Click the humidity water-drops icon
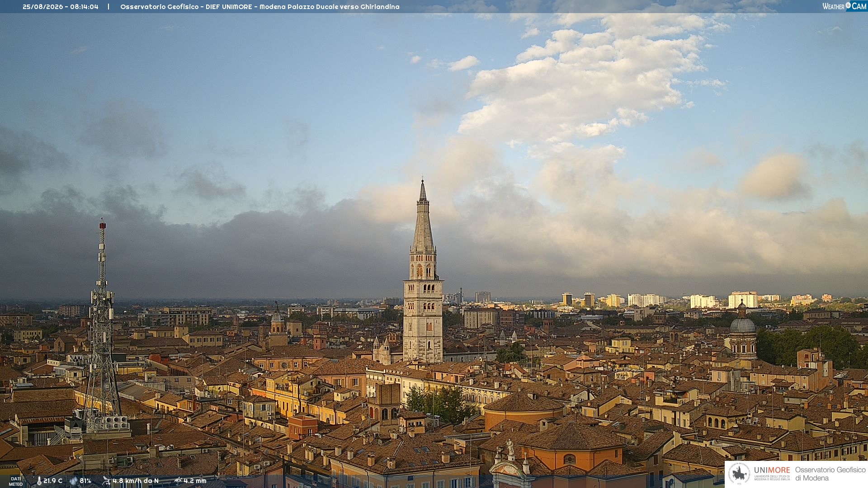 tap(74, 481)
